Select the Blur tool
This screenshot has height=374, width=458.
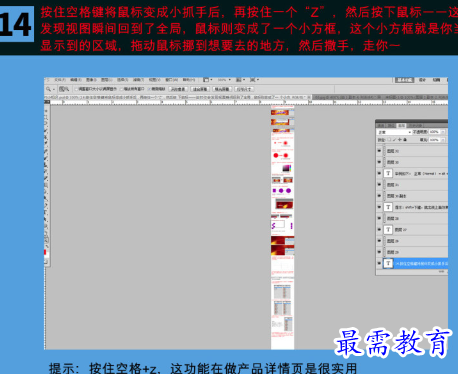coord(46,192)
